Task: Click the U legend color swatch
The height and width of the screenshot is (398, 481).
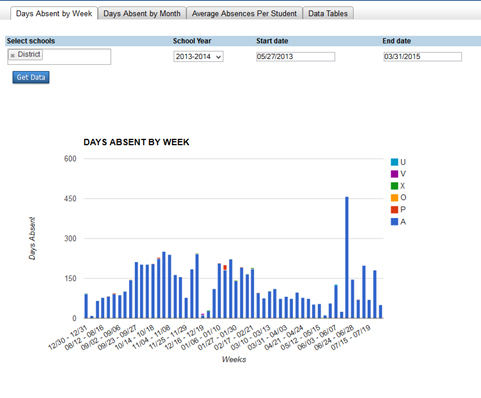Action: [394, 162]
